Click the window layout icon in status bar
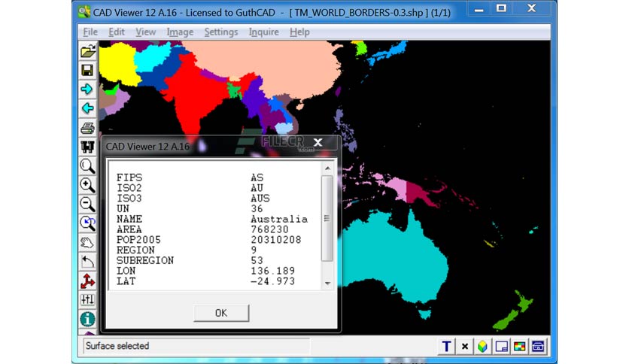629x364 pixels. click(x=501, y=347)
